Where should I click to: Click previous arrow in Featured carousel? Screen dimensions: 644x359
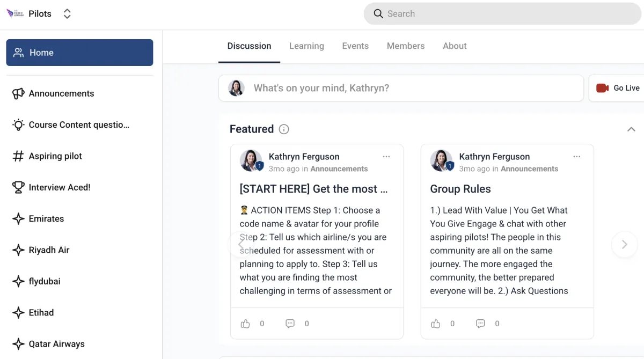[x=240, y=245]
